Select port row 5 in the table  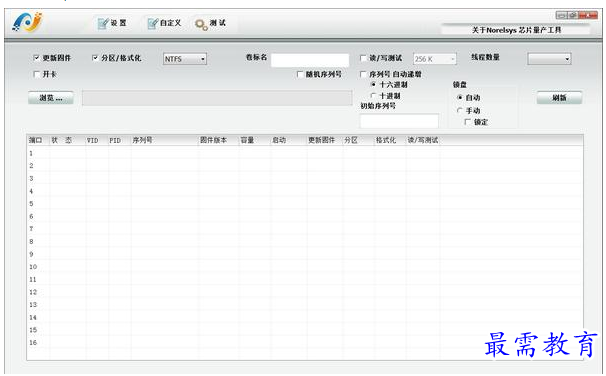(x=305, y=204)
